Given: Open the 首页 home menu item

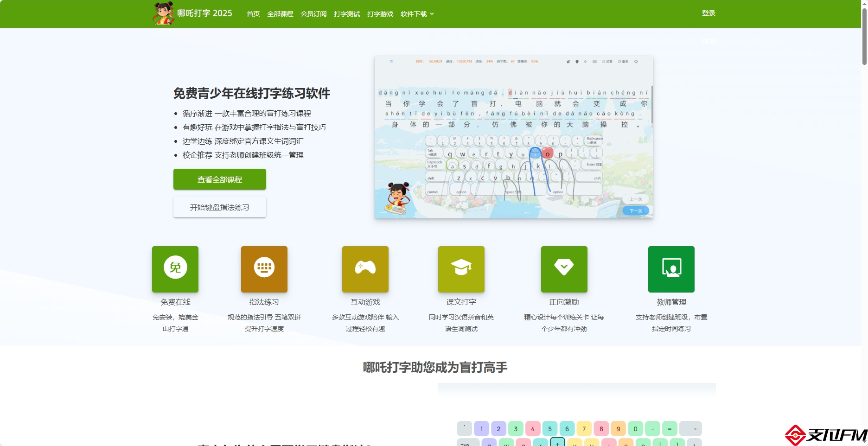Looking at the screenshot, I should coord(253,14).
